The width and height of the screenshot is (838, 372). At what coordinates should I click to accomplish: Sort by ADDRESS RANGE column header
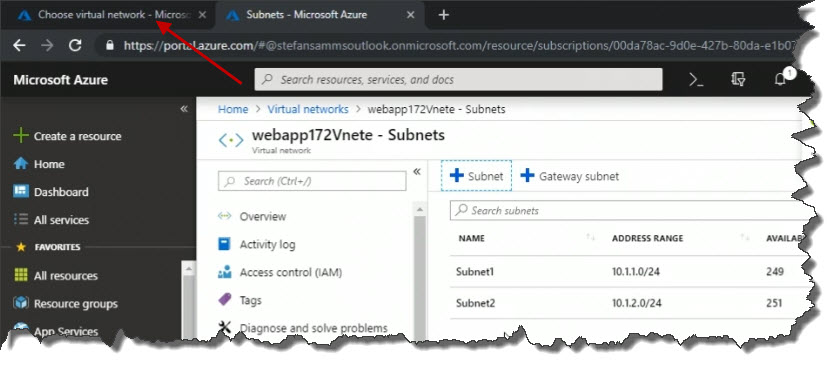point(647,238)
